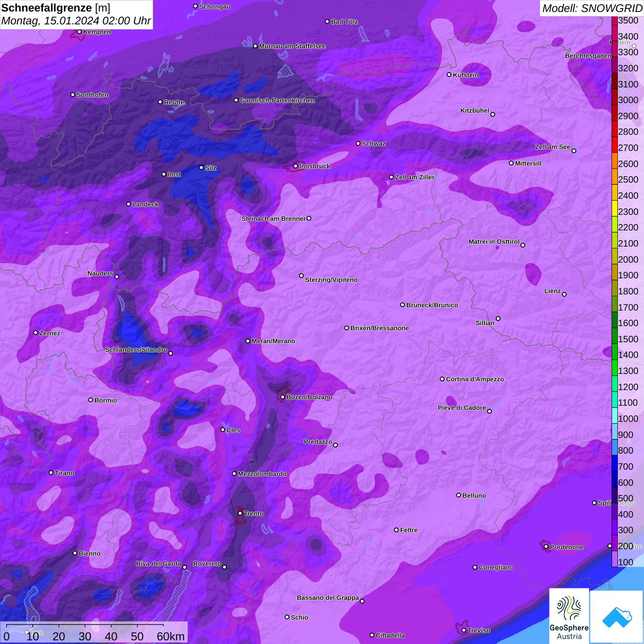
Task: Click the 'Brixen/Bressanone' label
Action: pyautogui.click(x=379, y=328)
